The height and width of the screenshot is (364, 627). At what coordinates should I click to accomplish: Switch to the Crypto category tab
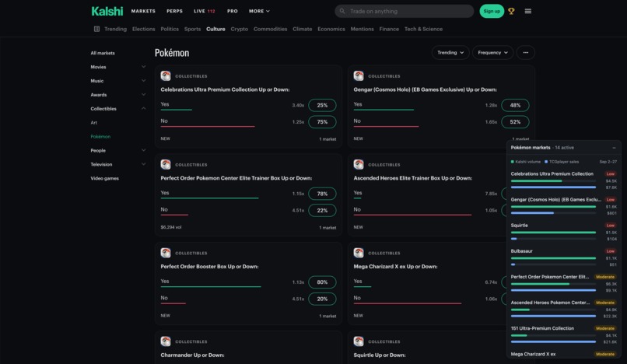[239, 29]
